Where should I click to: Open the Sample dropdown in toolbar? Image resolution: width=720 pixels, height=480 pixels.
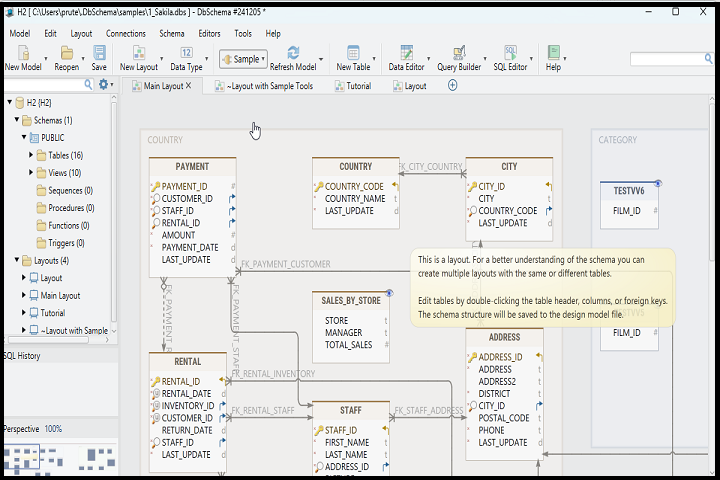pyautogui.click(x=243, y=59)
